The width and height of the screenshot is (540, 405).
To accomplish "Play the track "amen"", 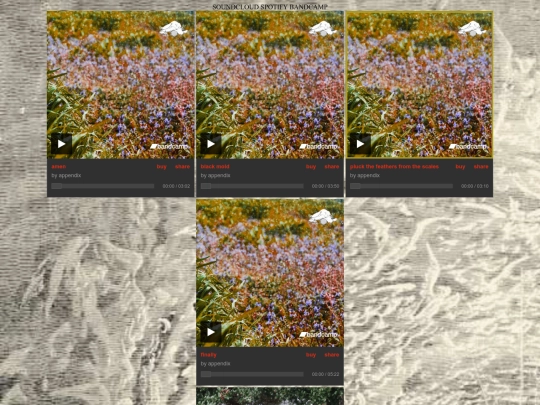I will click(x=61, y=144).
